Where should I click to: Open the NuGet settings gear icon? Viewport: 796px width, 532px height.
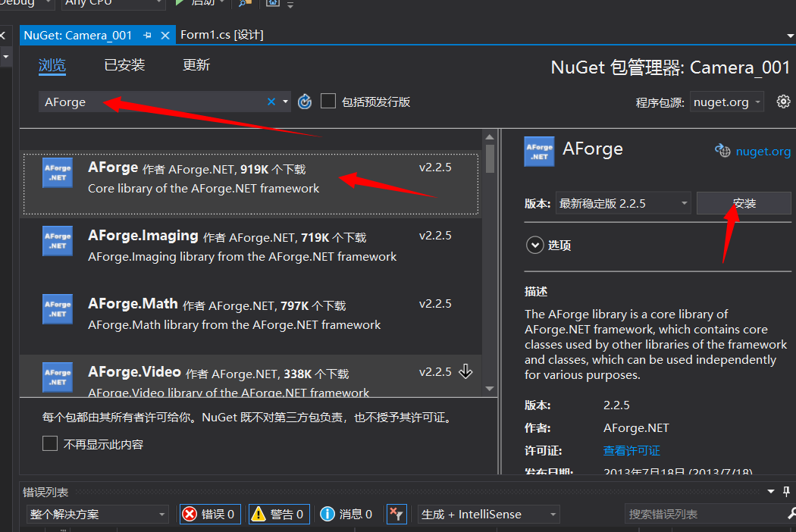pyautogui.click(x=783, y=102)
